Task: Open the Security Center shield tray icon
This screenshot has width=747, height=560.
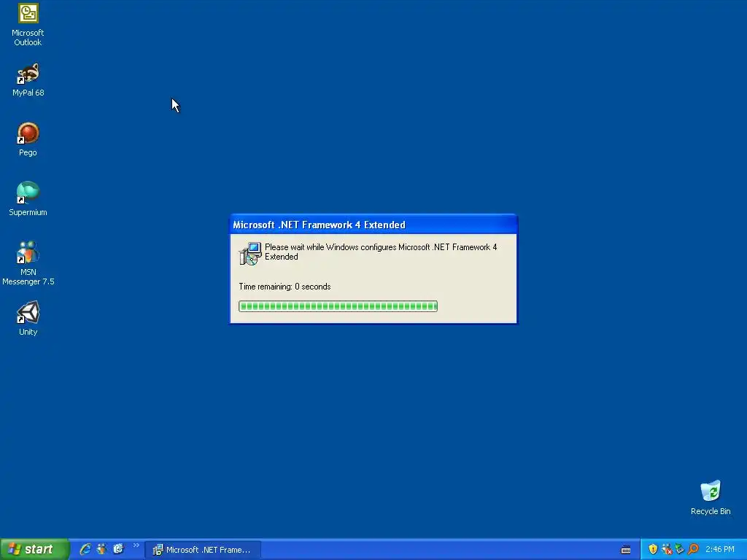Action: point(653,549)
